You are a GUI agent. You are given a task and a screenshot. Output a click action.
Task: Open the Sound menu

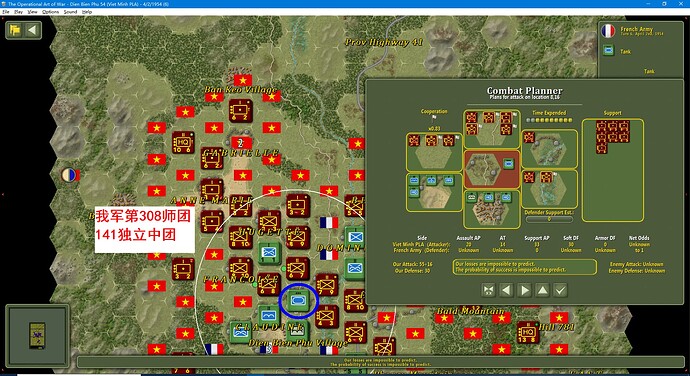click(x=70, y=12)
